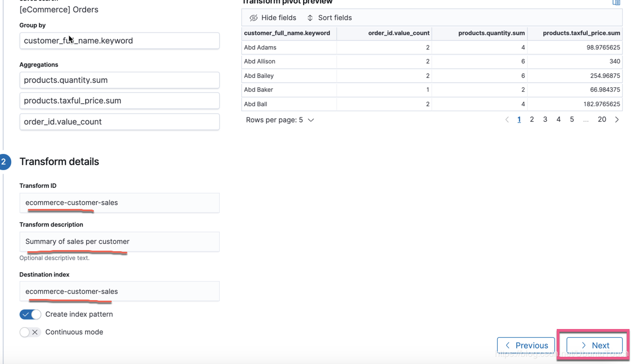Click the order_id.value_count aggregation field
The image size is (634, 364).
[119, 122]
